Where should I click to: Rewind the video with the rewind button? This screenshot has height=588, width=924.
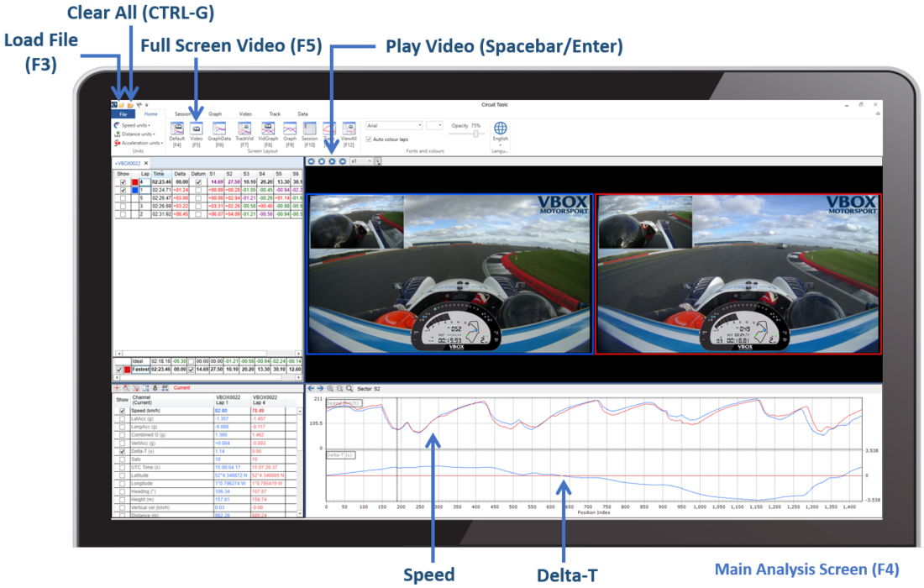click(311, 161)
